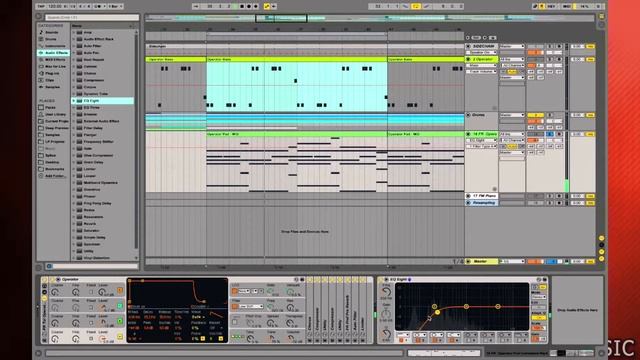Select the Sounds category in browser
640x360 pixels.
click(x=51, y=32)
